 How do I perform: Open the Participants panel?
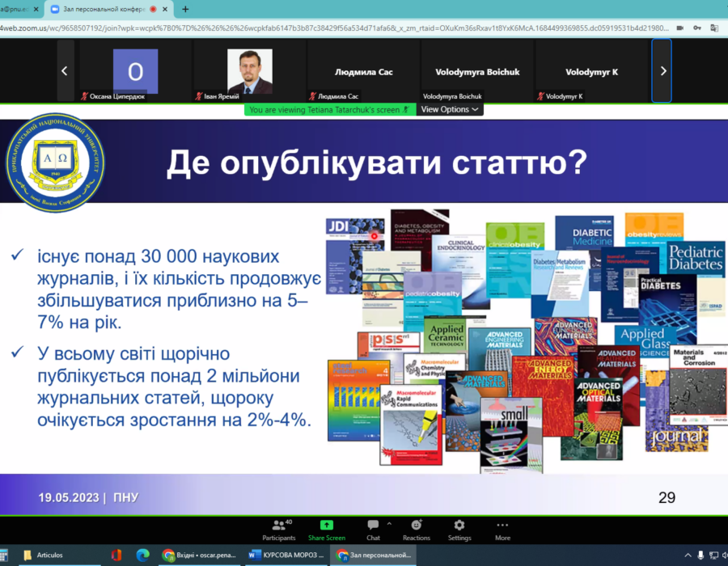click(x=279, y=528)
